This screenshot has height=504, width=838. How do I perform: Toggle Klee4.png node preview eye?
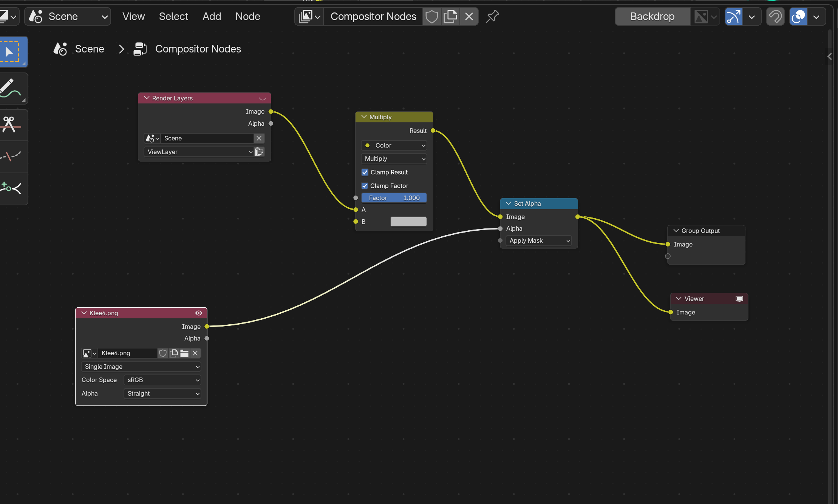(x=199, y=313)
